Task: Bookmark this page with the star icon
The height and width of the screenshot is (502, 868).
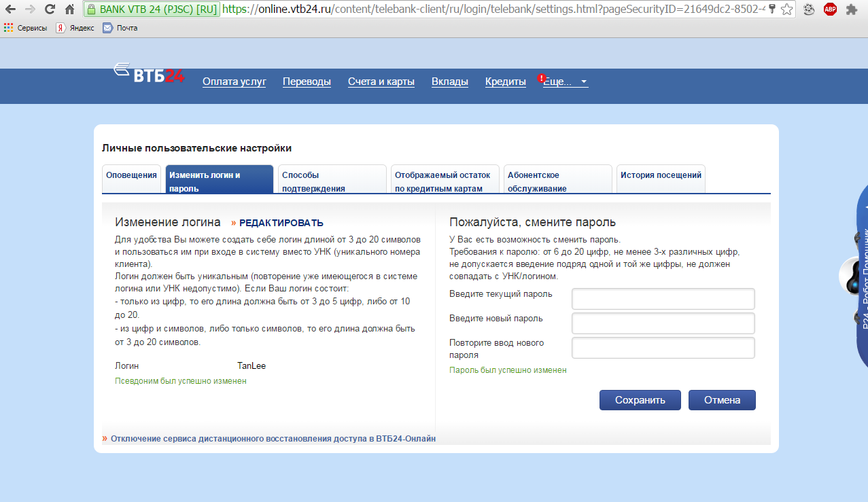Action: point(786,10)
